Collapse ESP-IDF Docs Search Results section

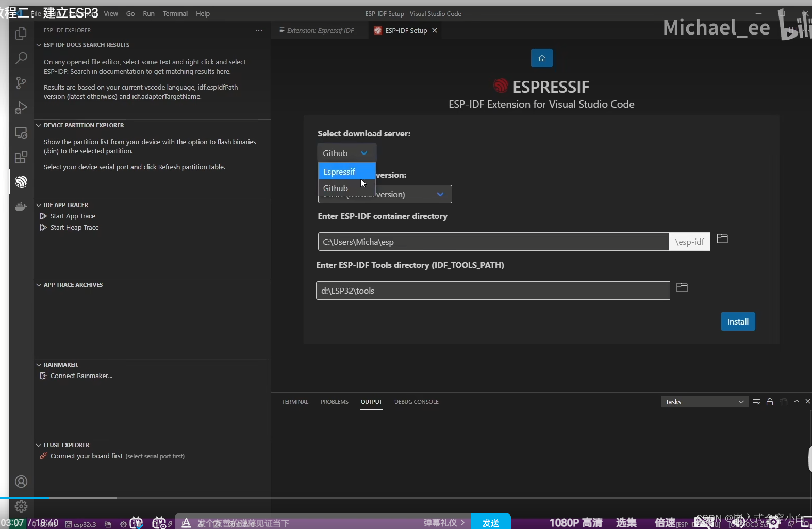39,45
